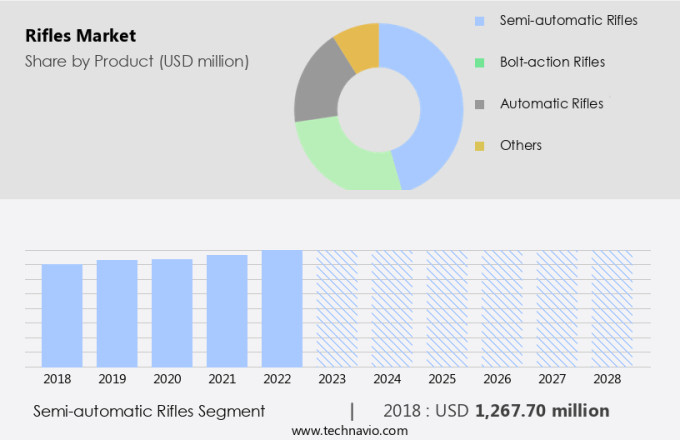Click the 2020 solid blue bar
The width and height of the screenshot is (680, 440).
(172, 313)
